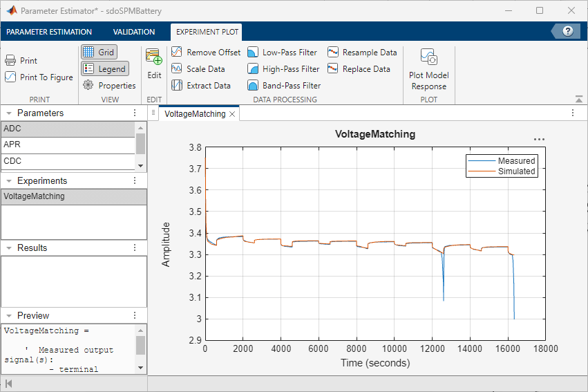
Task: Click the MATLAB logo in title bar
Action: pos(12,10)
